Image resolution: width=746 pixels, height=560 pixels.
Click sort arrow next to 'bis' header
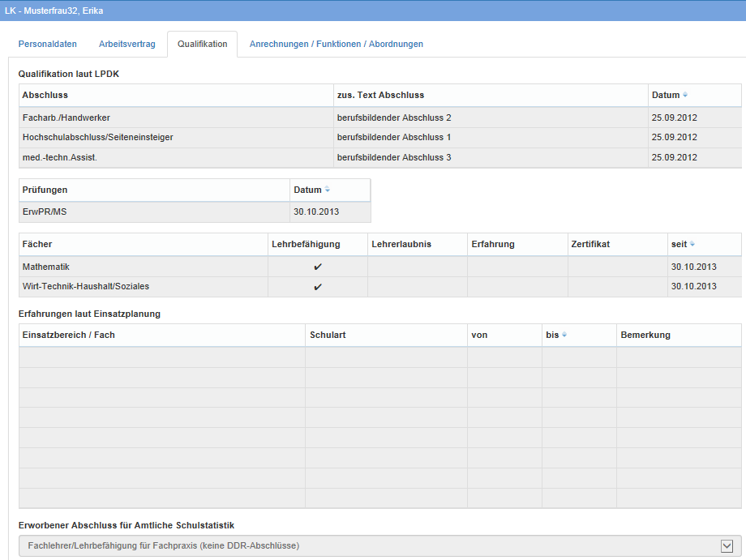point(564,335)
